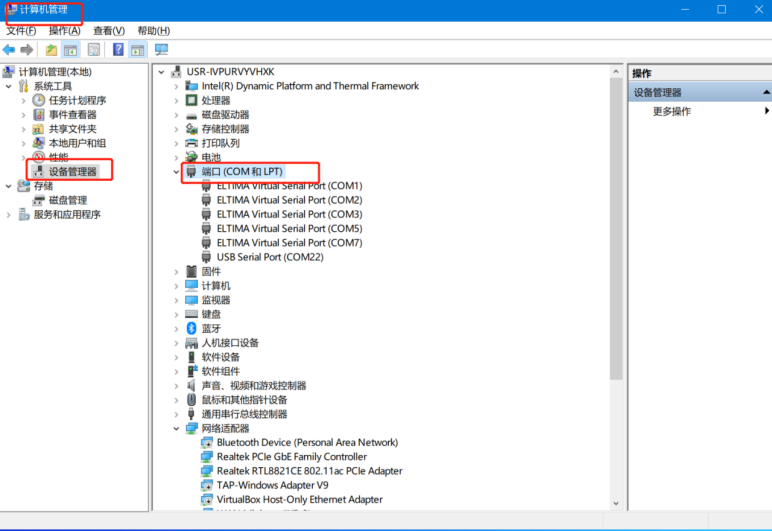Select USB Serial Port (COM22)
This screenshot has width=772, height=531.
coord(269,257)
